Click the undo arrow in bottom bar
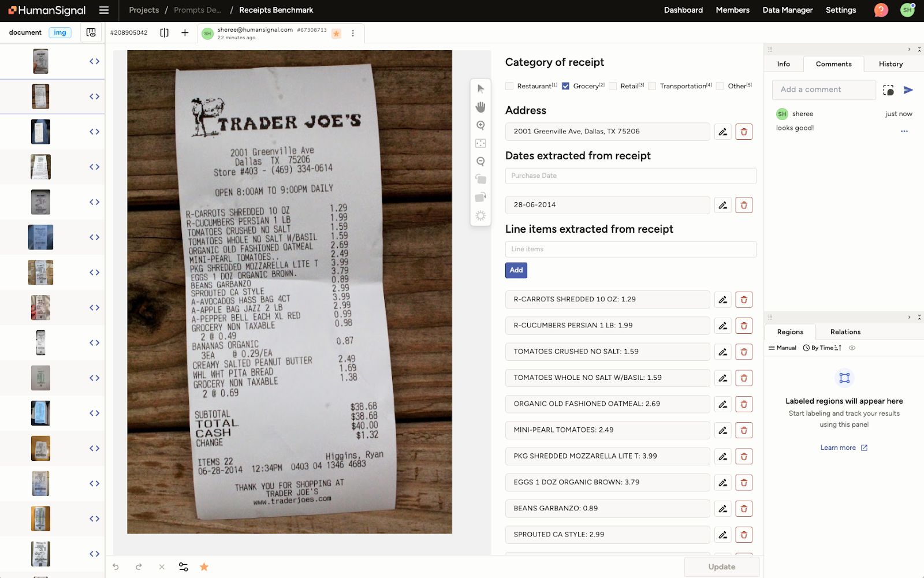This screenshot has height=578, width=924. point(115,567)
